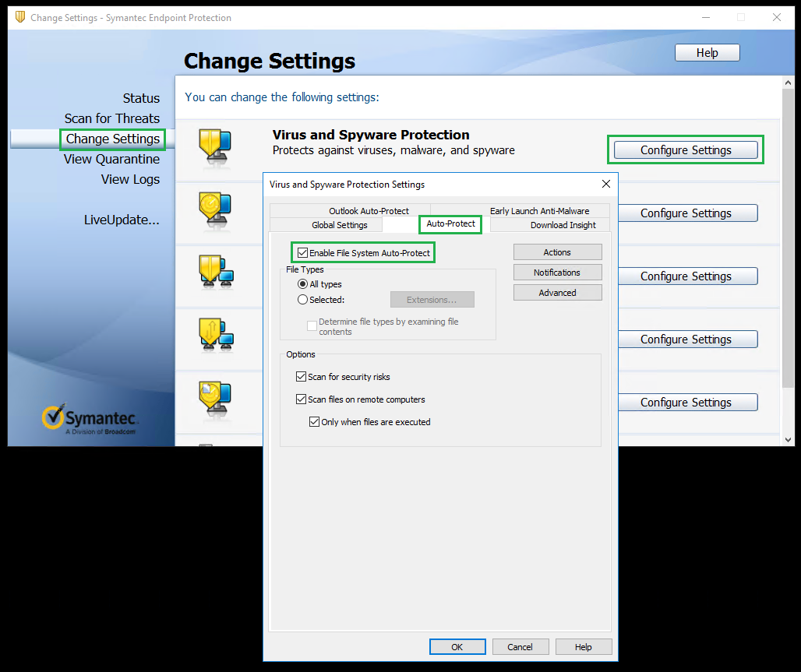Uncheck Only when files are executed
The height and width of the screenshot is (672, 801).
(x=314, y=421)
